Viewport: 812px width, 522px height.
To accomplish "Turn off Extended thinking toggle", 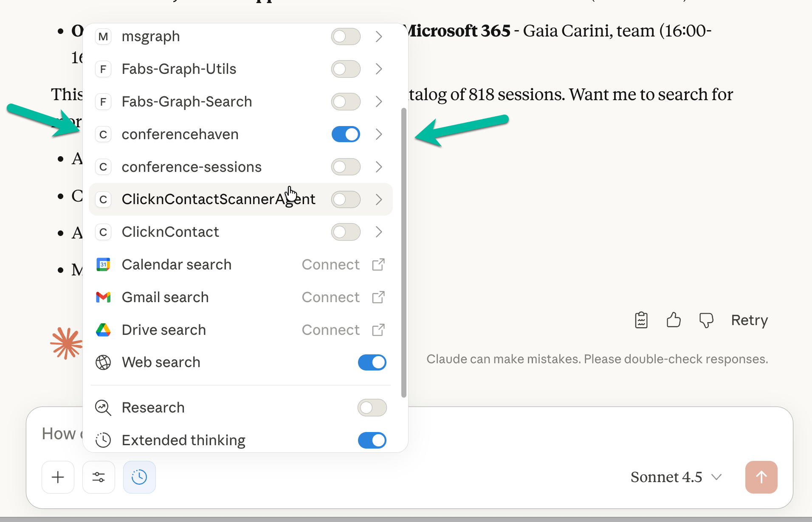I will pyautogui.click(x=372, y=441).
